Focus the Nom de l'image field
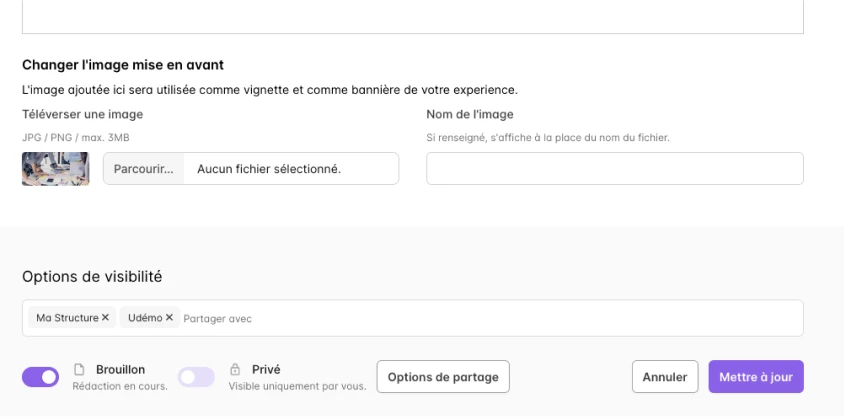Image resolution: width=844 pixels, height=417 pixels. point(614,169)
